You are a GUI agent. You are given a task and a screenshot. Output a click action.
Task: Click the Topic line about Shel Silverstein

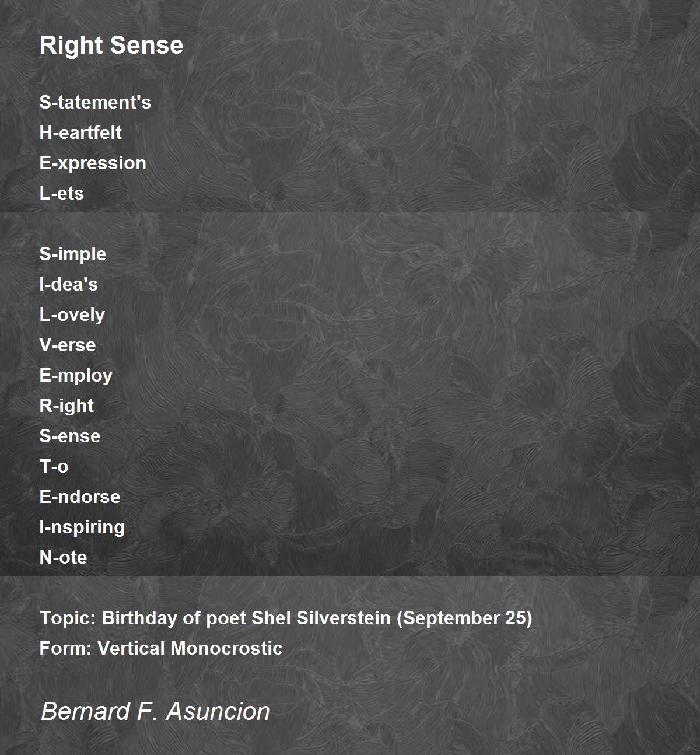pos(286,618)
